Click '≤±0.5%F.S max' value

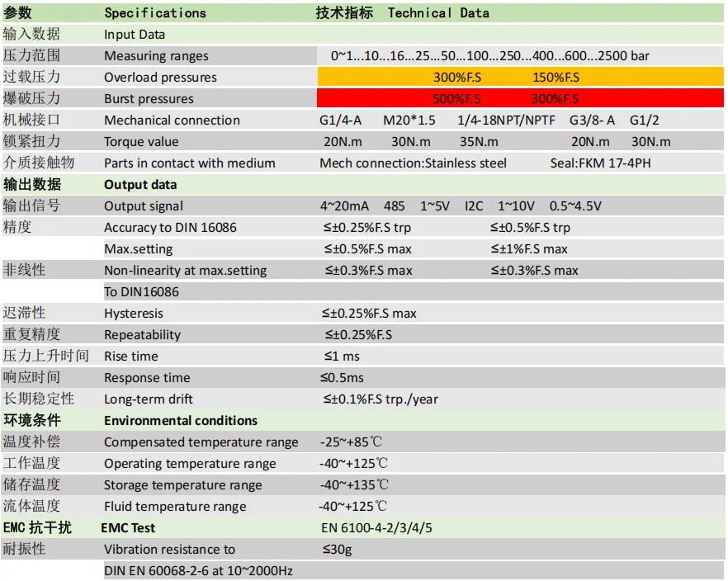[368, 249]
